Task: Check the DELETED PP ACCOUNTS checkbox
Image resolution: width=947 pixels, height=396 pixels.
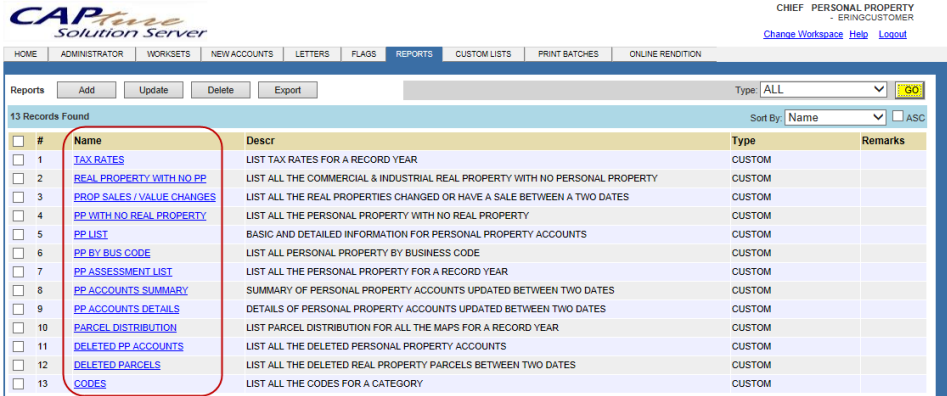Action: click(19, 346)
